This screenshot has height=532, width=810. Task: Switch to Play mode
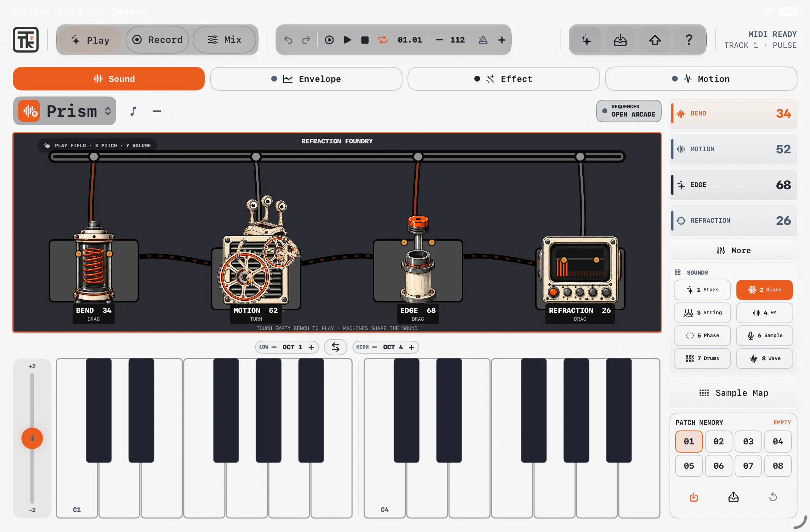click(x=90, y=40)
